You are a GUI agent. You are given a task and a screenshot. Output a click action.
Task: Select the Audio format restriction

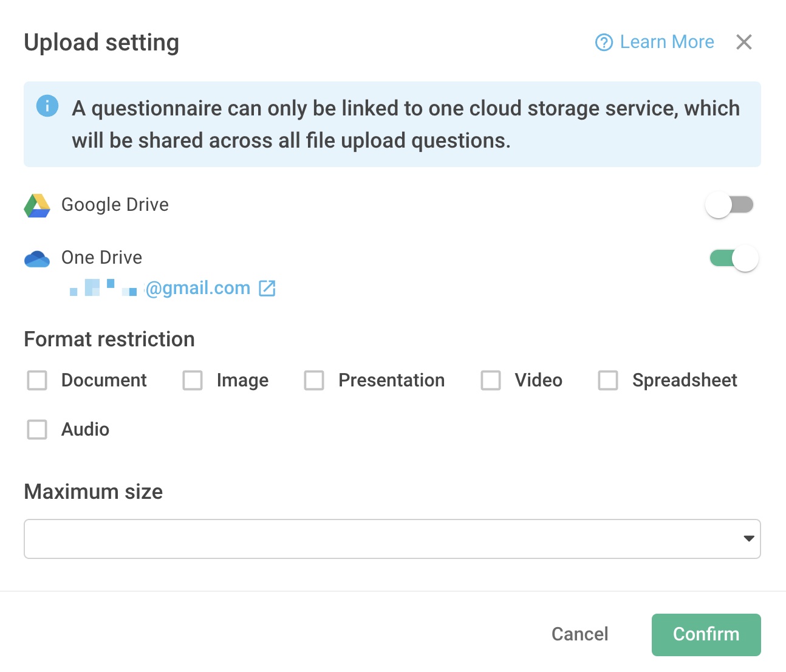click(x=37, y=430)
